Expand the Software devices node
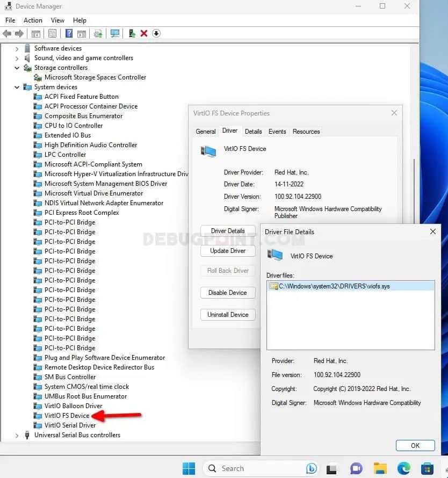Viewport: 448px width, 478px height. [17, 48]
